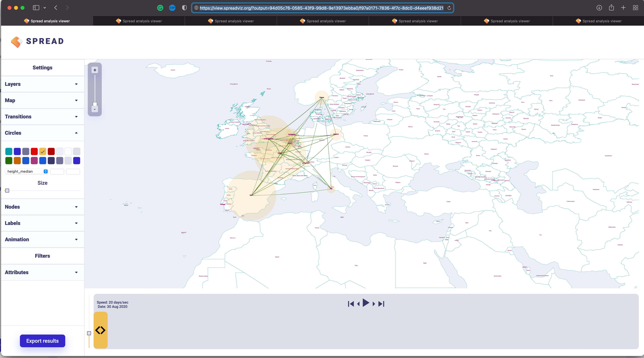Viewport: 644px width, 358px height.
Task: Open the browser share sheet icon
Action: 612,8
